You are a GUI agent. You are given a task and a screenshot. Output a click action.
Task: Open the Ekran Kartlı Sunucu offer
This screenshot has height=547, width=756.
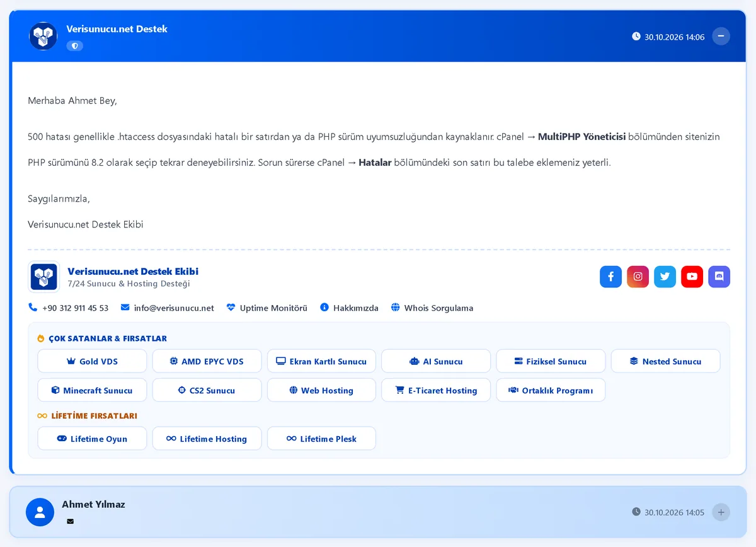tap(321, 361)
